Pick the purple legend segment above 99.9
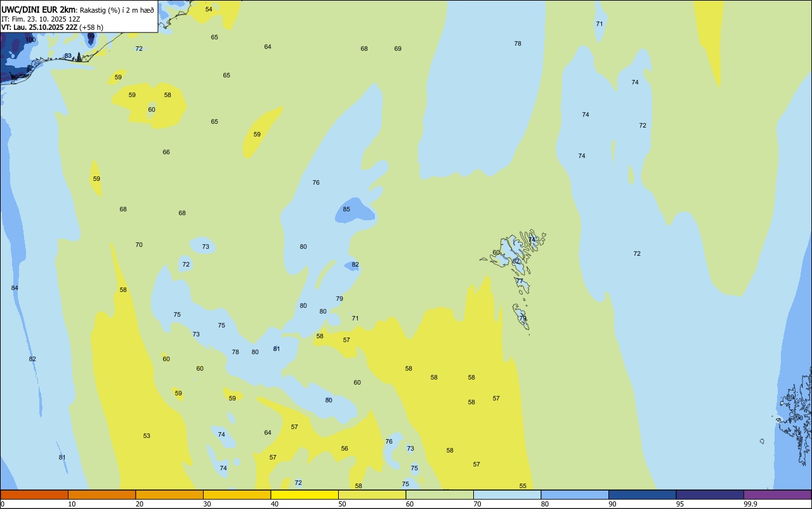 click(x=777, y=494)
